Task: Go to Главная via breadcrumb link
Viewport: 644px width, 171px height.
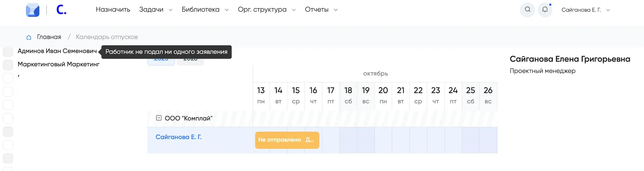Action: 49,37
